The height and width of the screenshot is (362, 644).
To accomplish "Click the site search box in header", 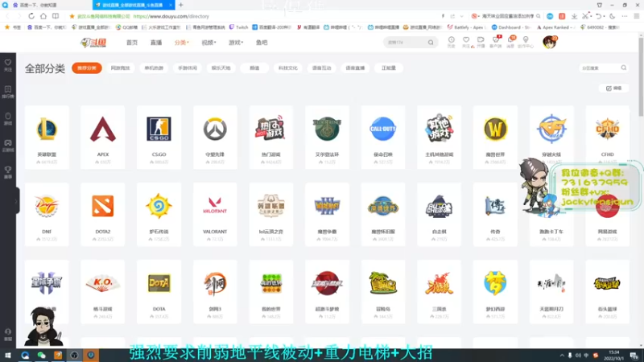I will (410, 43).
